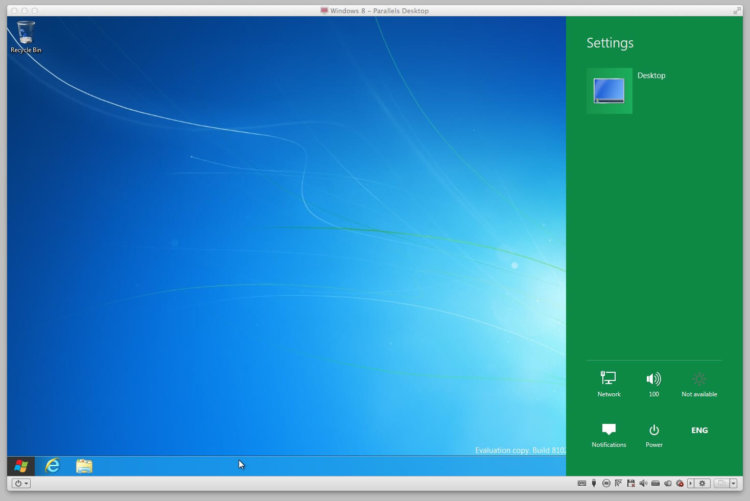Screen dimensions: 750x501
Task: Click the Parallels network status icon
Action: point(618,483)
